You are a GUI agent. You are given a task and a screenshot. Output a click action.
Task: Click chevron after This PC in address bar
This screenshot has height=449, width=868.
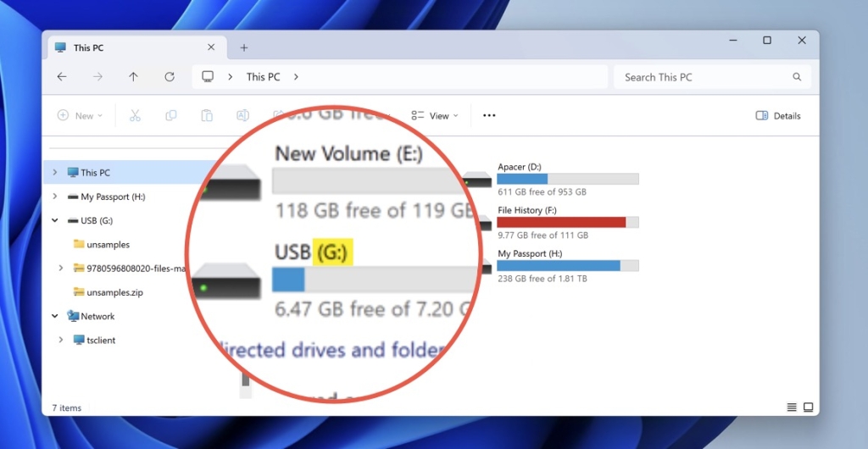tap(296, 77)
